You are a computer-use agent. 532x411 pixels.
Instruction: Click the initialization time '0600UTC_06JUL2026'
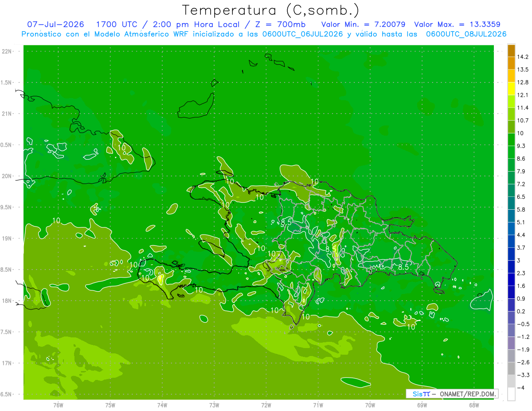pos(303,34)
